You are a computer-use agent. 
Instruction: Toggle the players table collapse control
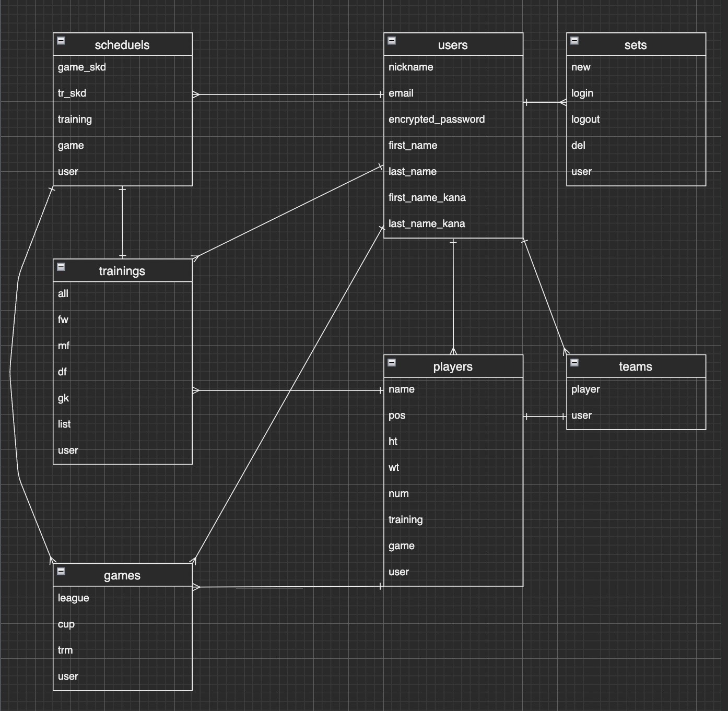point(392,362)
